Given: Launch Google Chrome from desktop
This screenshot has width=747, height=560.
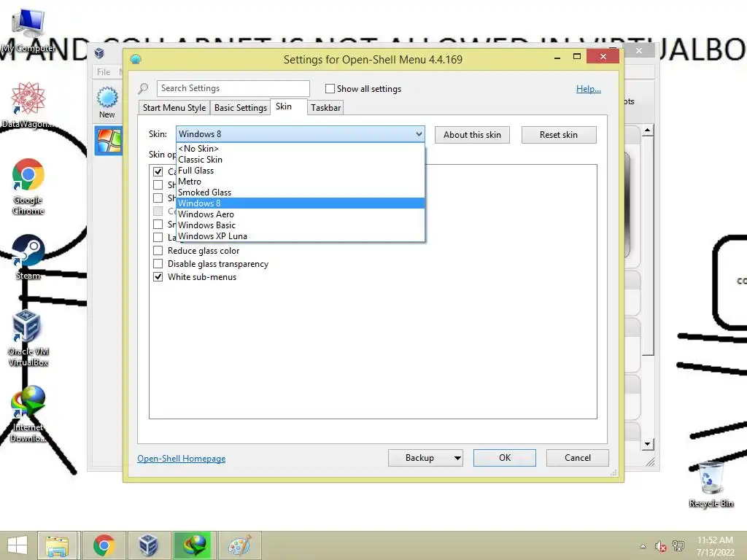Looking at the screenshot, I should coord(28,186).
